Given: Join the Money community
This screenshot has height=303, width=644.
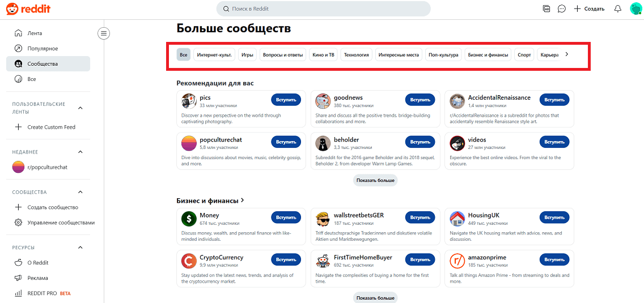Looking at the screenshot, I should pos(286,217).
